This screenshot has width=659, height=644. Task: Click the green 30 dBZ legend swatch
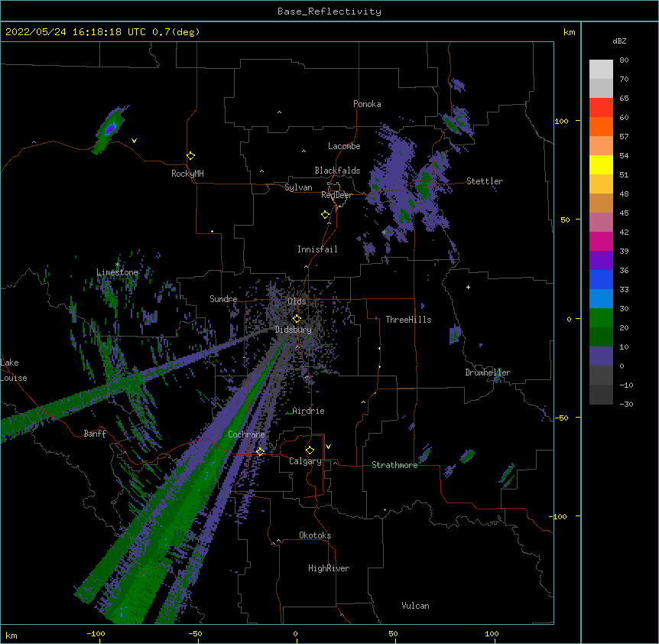(601, 318)
